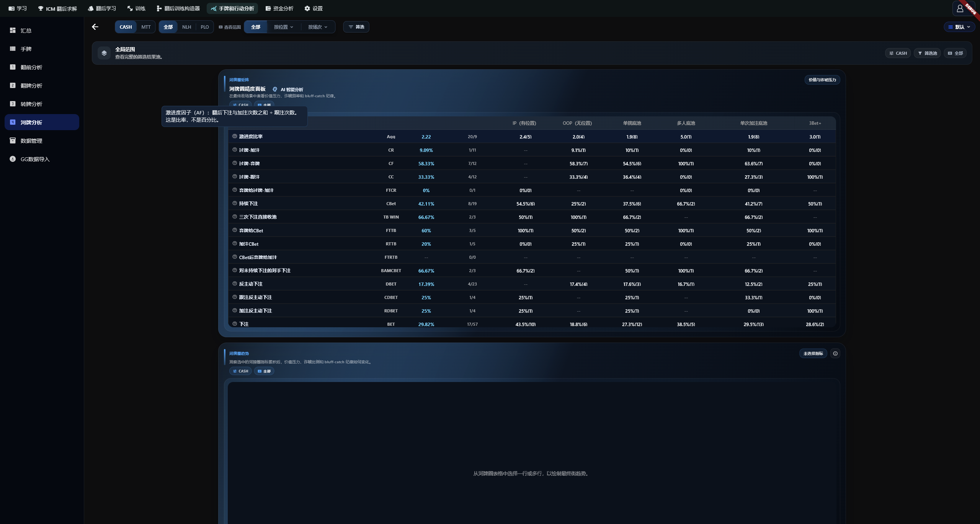Open 汇总 in the sidebar

[x=42, y=30]
